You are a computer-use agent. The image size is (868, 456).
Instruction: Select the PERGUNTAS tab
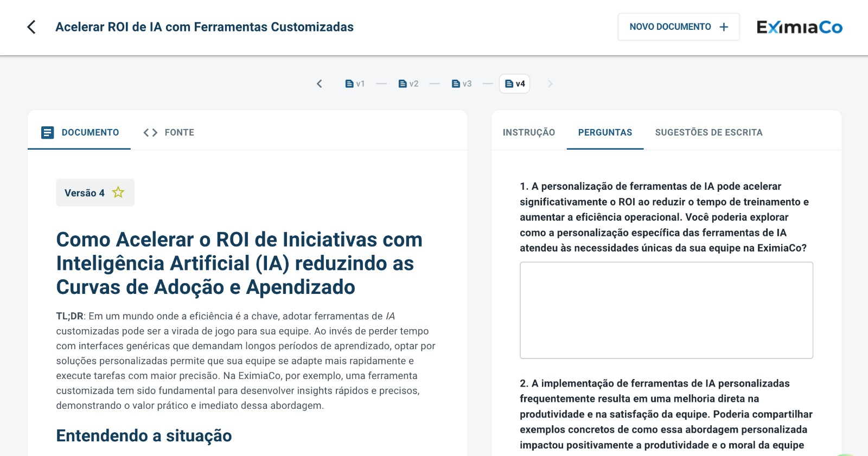(x=605, y=132)
